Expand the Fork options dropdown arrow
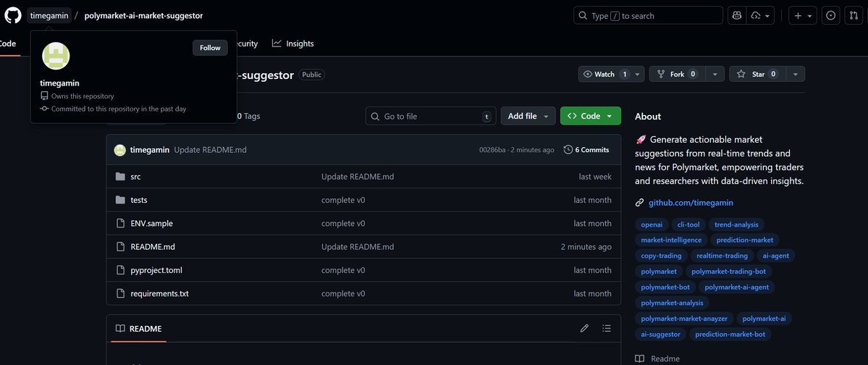The width and height of the screenshot is (868, 365). (x=715, y=74)
